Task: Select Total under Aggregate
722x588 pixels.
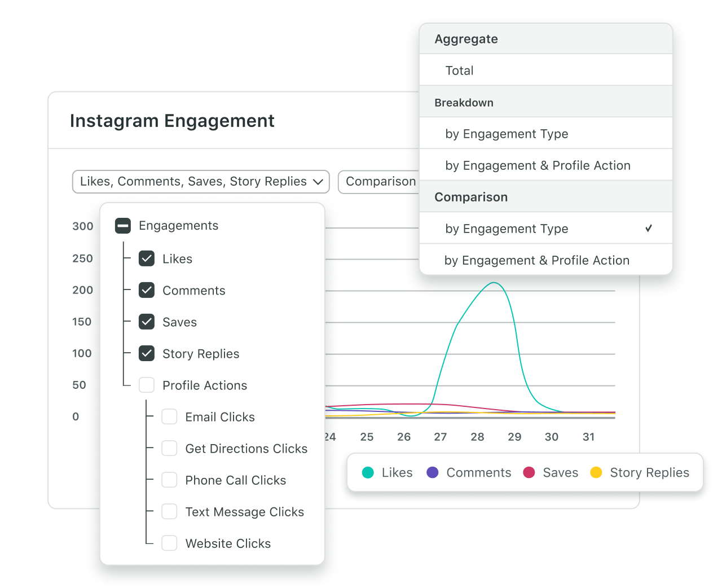Action: (546, 70)
